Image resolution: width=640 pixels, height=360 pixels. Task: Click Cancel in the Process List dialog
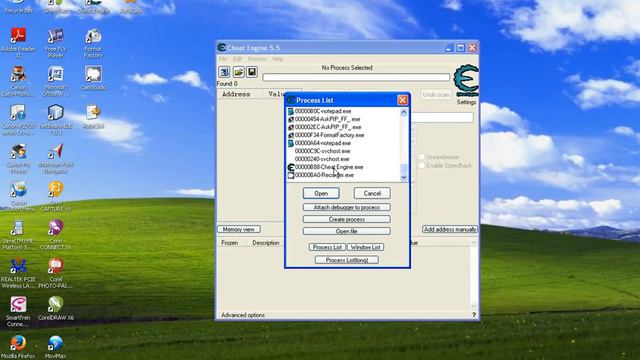372,193
